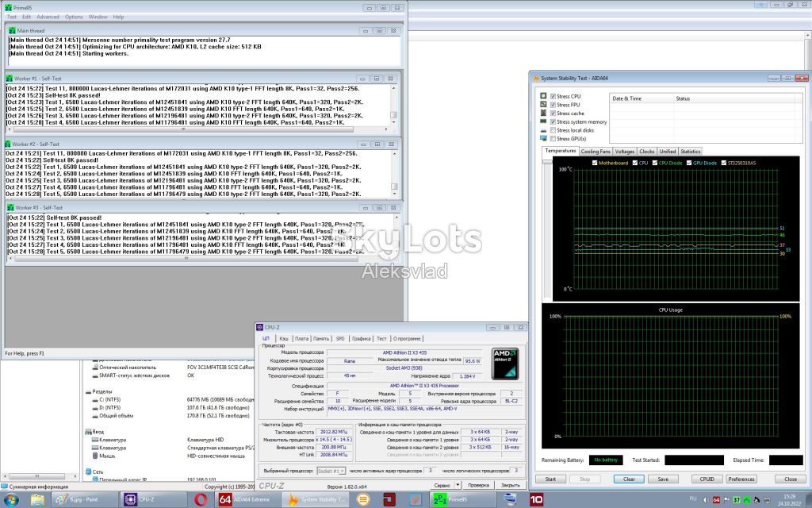Open the Advanced menu in Prime95
The width and height of the screenshot is (812, 508).
(48, 17)
